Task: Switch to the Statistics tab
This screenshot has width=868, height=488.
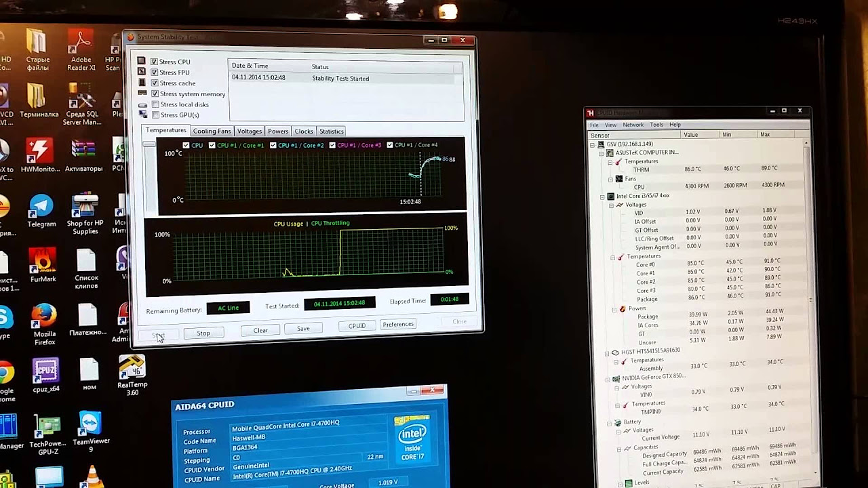Action: click(331, 131)
